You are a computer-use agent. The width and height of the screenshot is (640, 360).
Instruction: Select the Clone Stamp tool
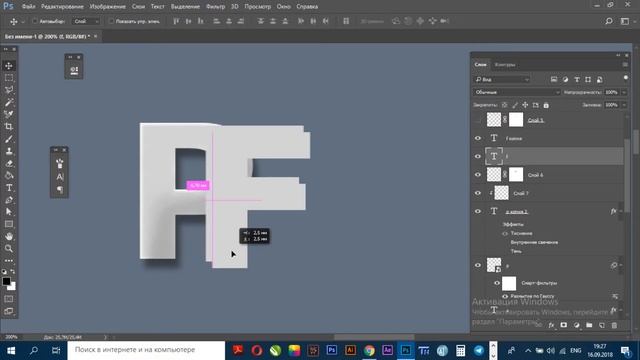pyautogui.click(x=9, y=151)
